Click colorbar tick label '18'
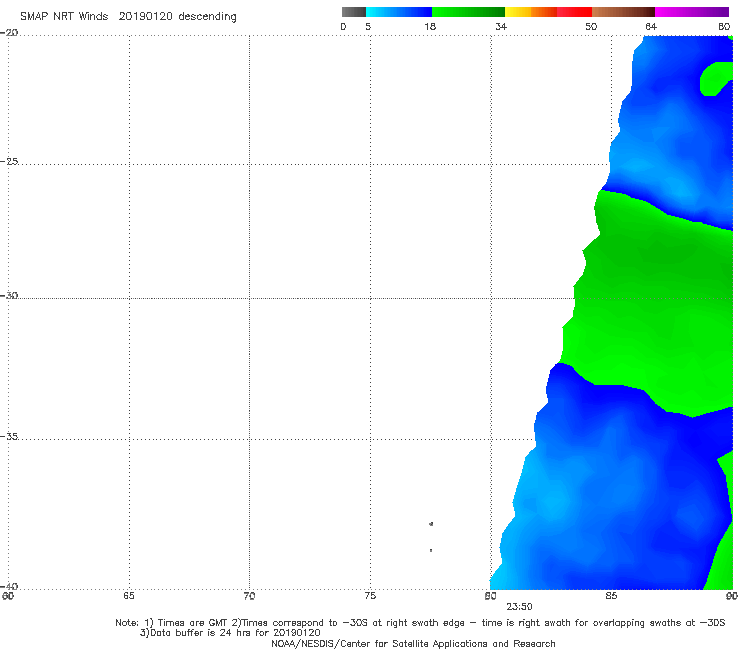 (x=430, y=26)
